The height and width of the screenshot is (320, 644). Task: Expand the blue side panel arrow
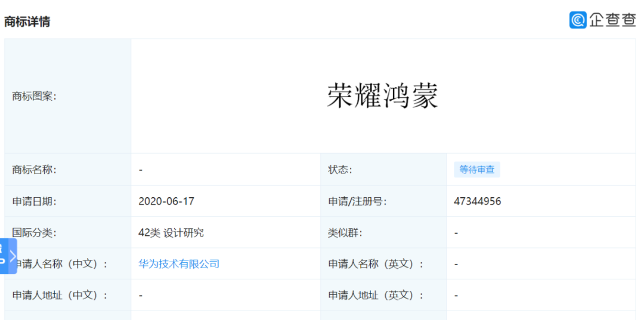pos(13,256)
